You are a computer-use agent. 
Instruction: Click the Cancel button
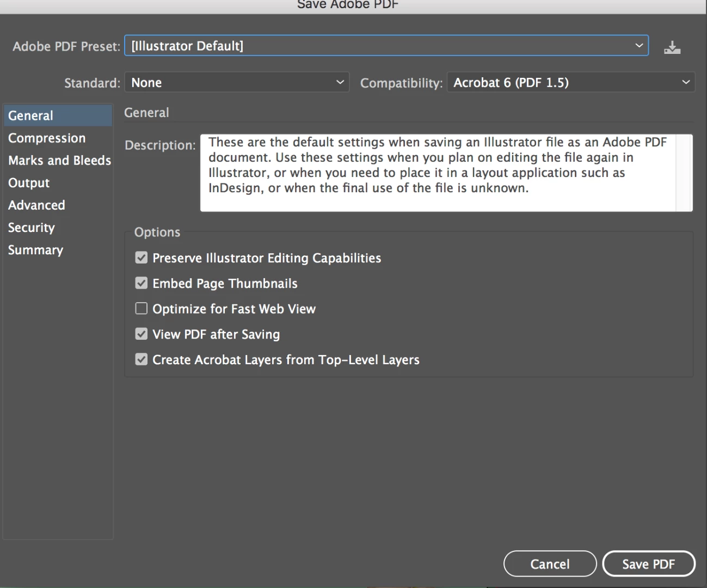click(x=550, y=563)
